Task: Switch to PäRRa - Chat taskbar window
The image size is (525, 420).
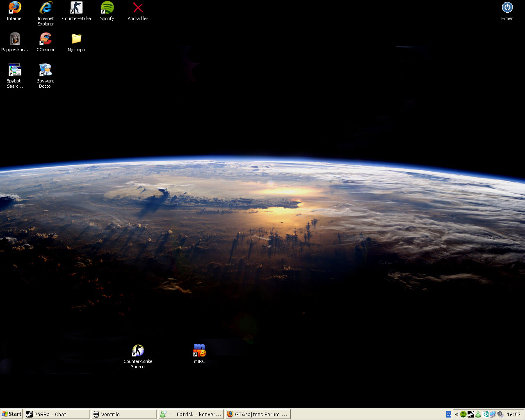Action: click(x=57, y=414)
